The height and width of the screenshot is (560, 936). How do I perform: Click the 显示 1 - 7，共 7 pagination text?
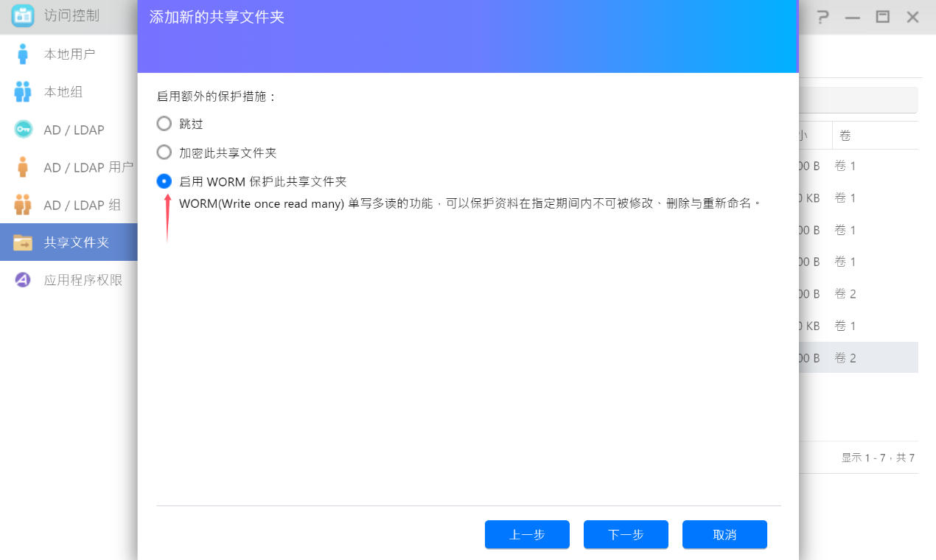point(878,458)
